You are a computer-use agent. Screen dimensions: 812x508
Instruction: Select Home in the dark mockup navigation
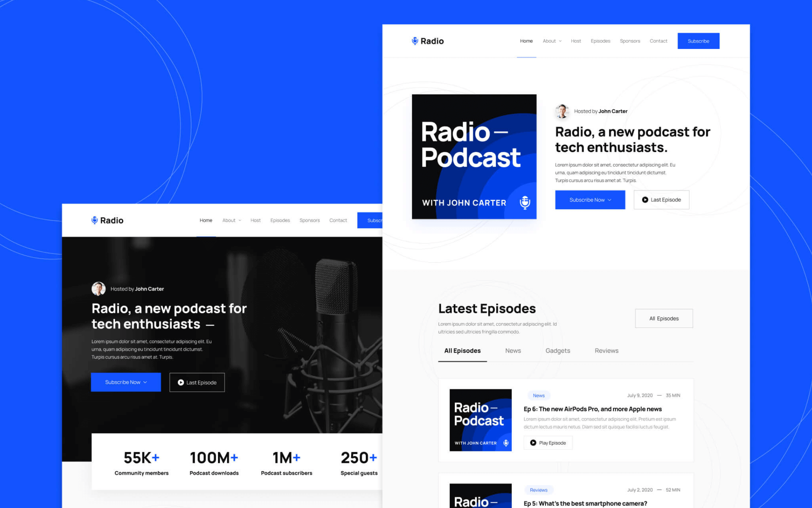point(206,221)
